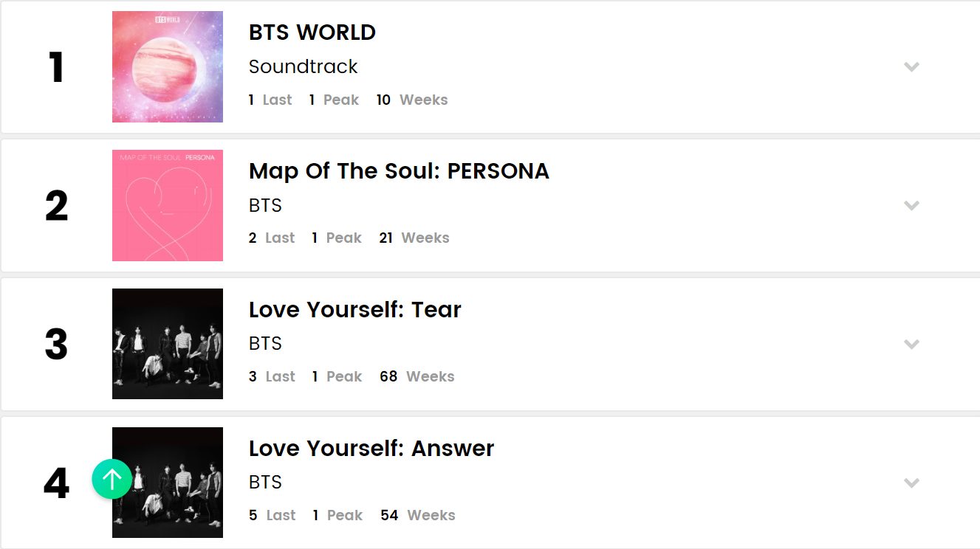Click the Love Yourself: Tear album cover

(168, 344)
